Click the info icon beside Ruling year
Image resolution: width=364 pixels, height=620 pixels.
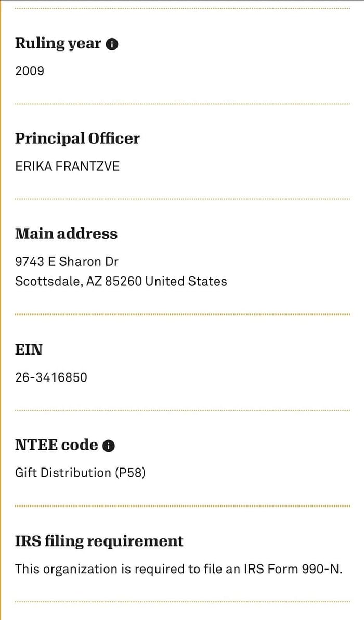(x=112, y=44)
